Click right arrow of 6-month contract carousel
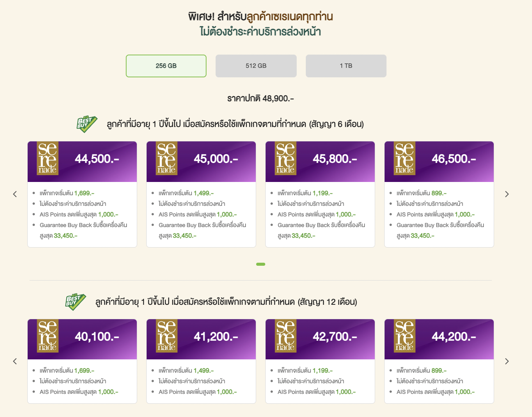 pyautogui.click(x=507, y=194)
